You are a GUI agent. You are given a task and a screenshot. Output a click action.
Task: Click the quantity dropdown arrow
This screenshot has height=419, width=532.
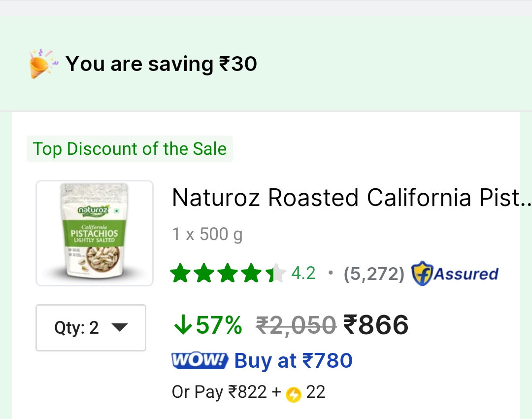point(120,327)
